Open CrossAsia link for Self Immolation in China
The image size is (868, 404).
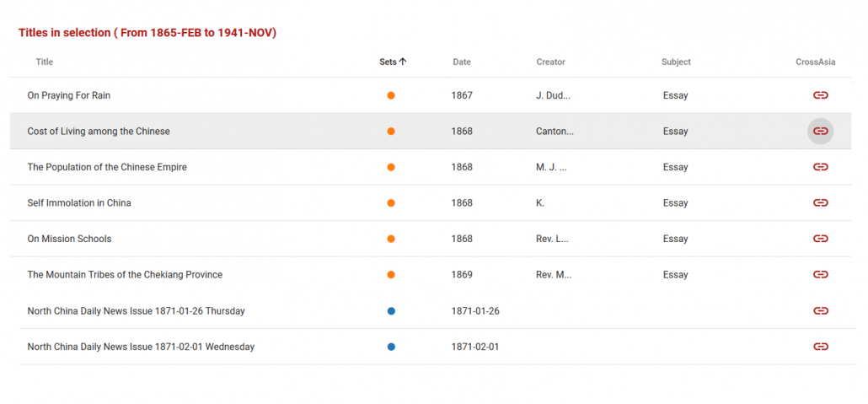pos(820,203)
